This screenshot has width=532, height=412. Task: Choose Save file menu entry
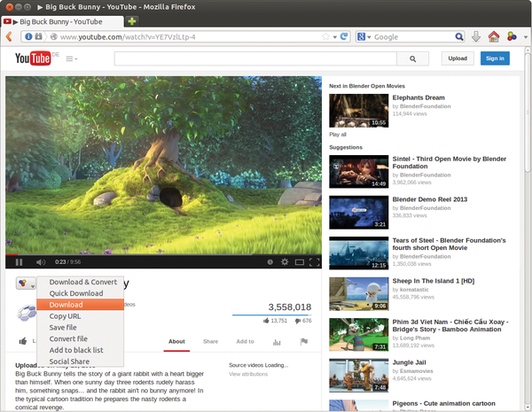tap(80, 327)
